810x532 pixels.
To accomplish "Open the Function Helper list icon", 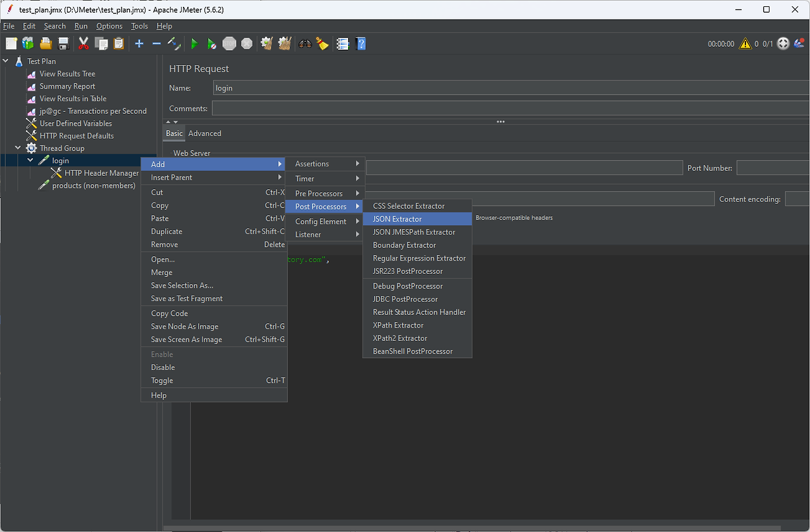I will [343, 44].
